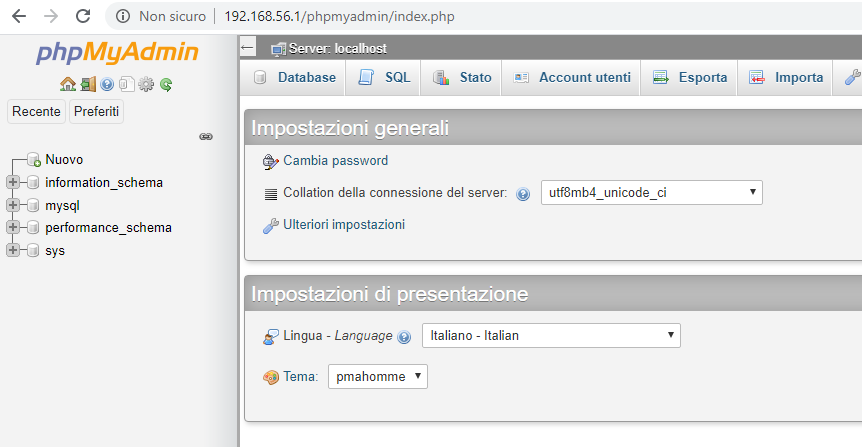862x447 pixels.
Task: Click the Tema label link
Action: 300,377
